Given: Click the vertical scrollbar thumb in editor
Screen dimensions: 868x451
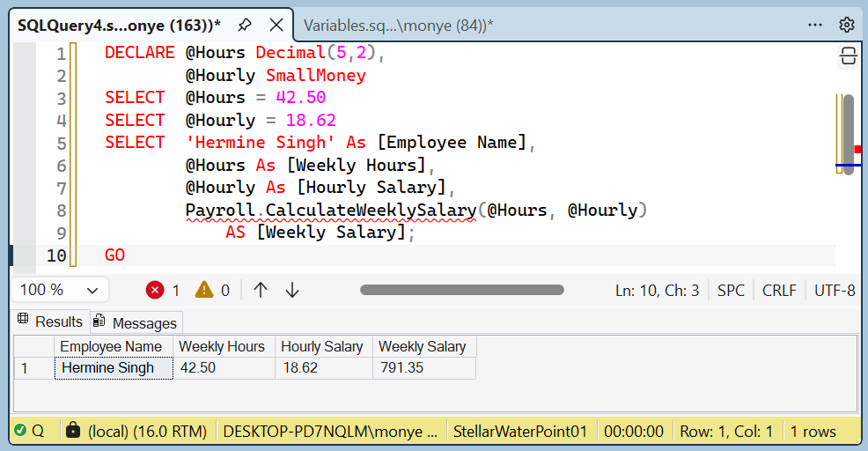Looking at the screenshot, I should tap(849, 135).
